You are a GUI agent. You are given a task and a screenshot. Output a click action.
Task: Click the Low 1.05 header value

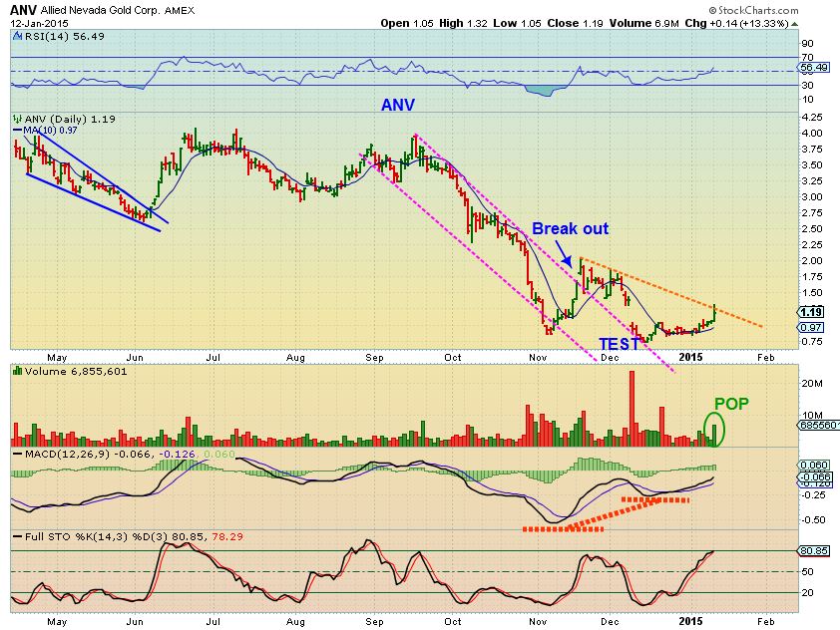coord(518,24)
